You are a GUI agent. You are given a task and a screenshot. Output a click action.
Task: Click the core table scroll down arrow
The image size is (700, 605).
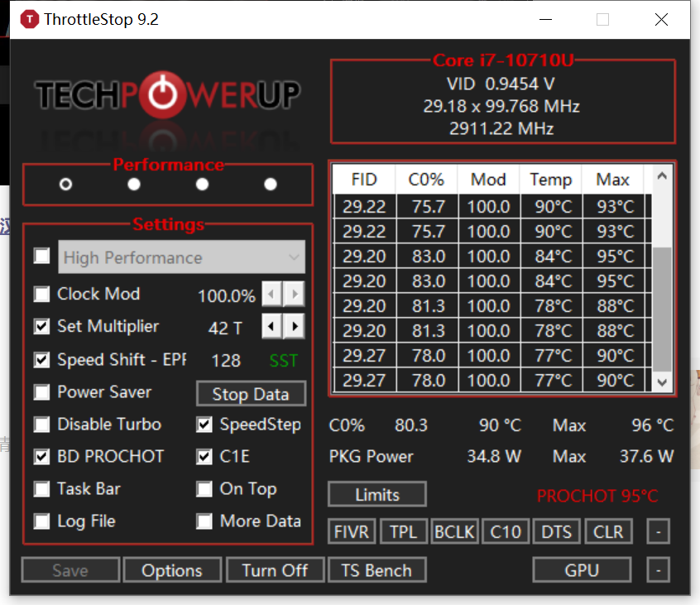point(662,382)
